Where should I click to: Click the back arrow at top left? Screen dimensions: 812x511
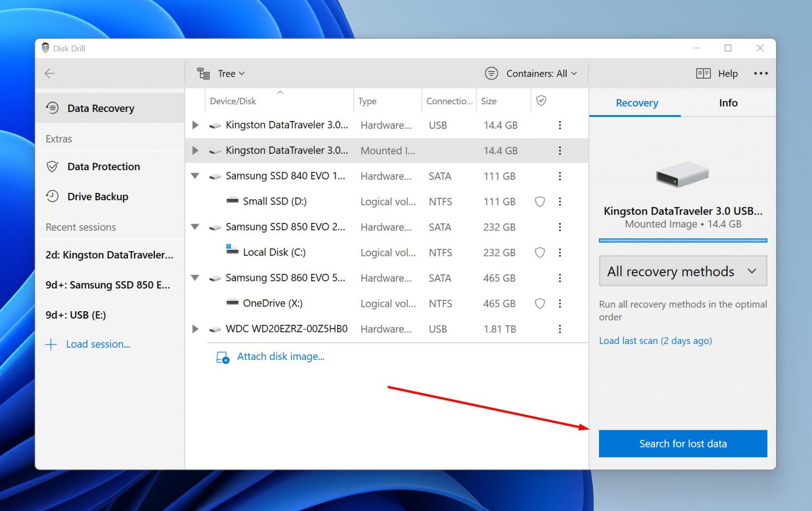pyautogui.click(x=49, y=73)
